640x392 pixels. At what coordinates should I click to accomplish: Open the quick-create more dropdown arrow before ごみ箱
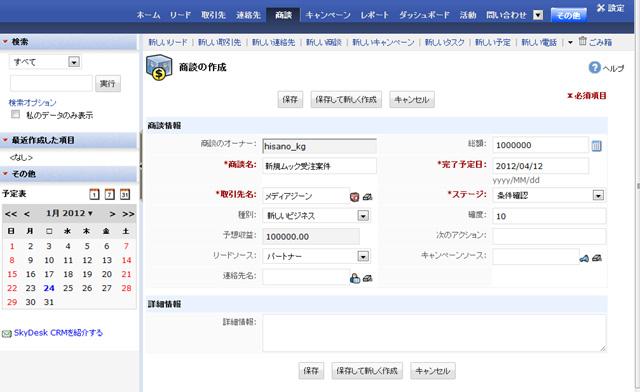point(570,42)
